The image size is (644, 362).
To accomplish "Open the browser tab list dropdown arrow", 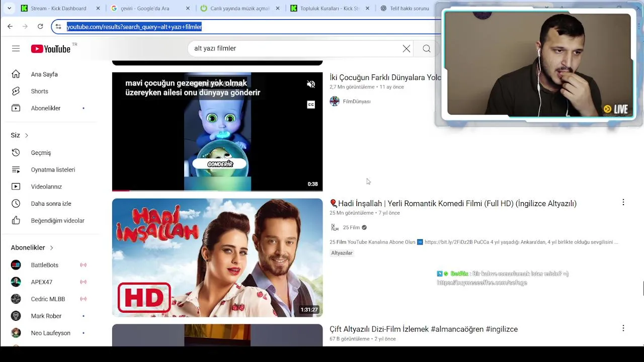I will click(9, 9).
